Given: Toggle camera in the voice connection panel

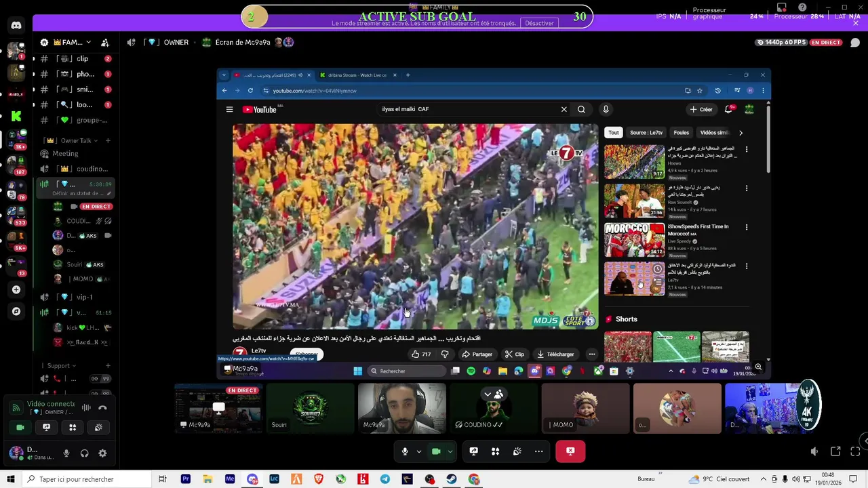Looking at the screenshot, I should click(20, 427).
